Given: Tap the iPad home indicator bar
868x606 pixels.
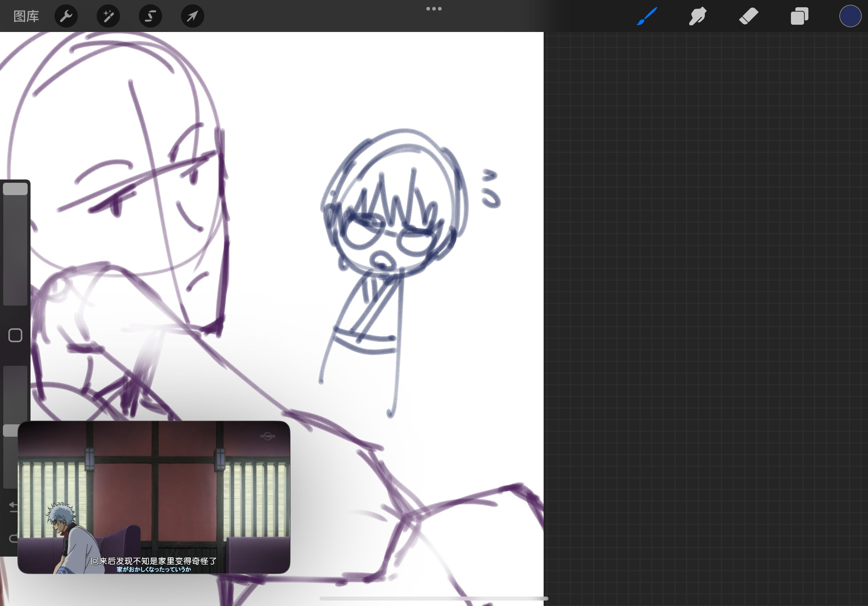Looking at the screenshot, I should click(x=434, y=598).
